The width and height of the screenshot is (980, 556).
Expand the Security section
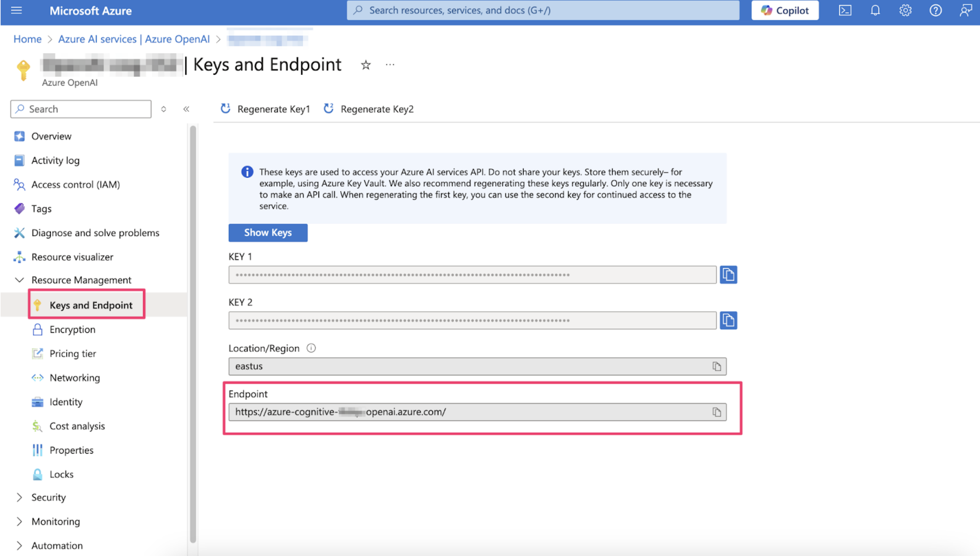coord(20,497)
